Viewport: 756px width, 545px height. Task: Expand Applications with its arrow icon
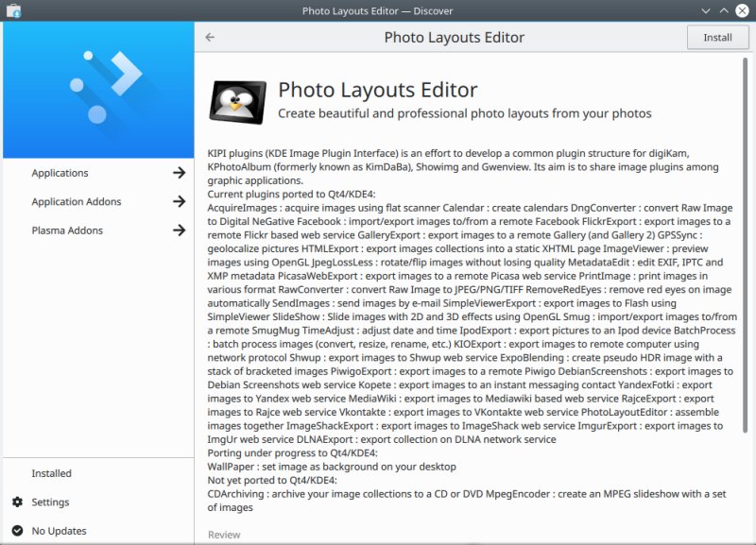(180, 173)
